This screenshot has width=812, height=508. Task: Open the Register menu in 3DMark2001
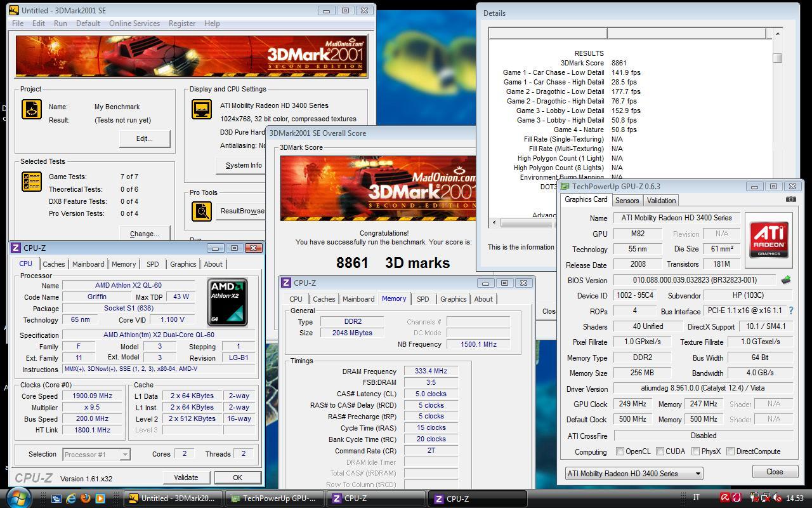pyautogui.click(x=182, y=23)
